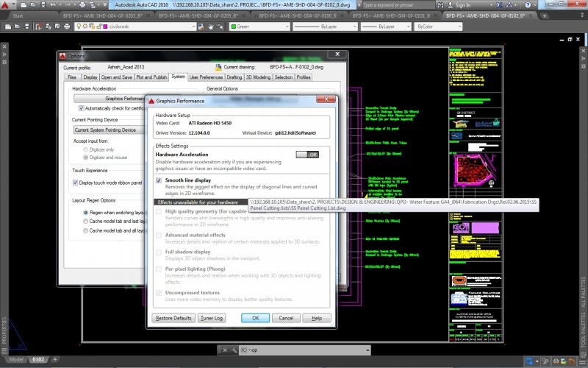588x368 pixels.
Task: Open the Green color control dropdown
Action: (287, 26)
